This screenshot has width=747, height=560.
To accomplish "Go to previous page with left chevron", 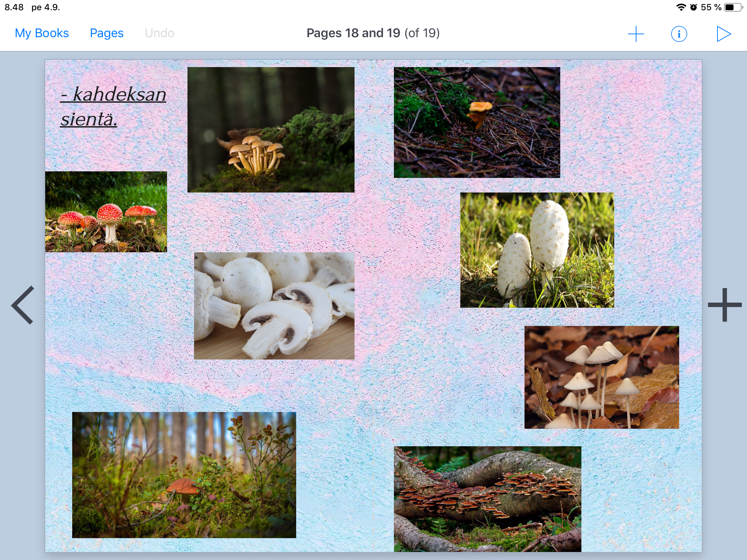I will coord(23,305).
